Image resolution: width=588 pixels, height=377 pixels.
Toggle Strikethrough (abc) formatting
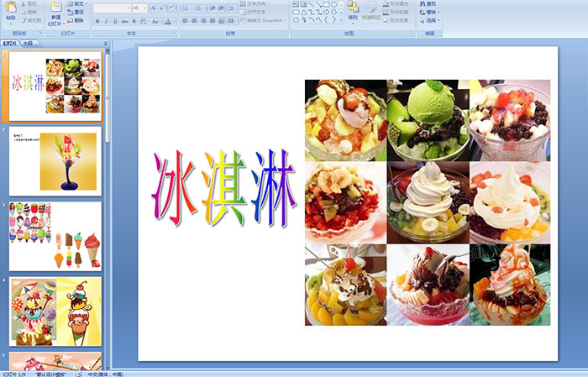click(x=124, y=21)
